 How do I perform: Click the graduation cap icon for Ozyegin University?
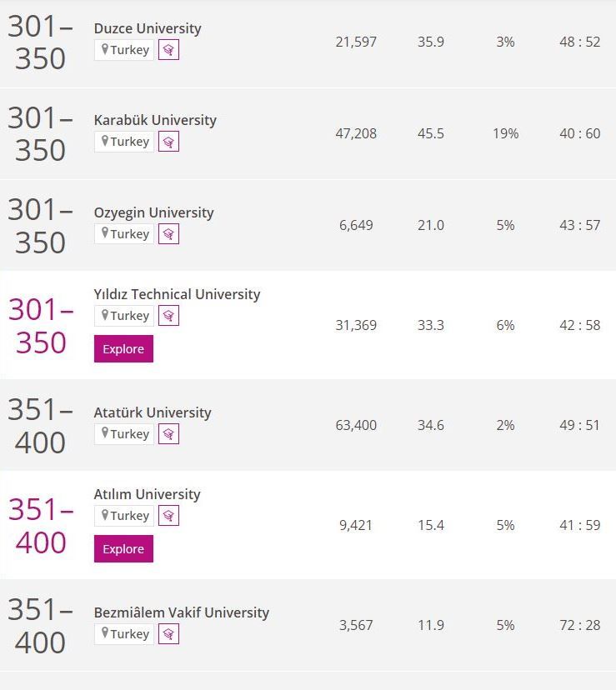tap(168, 233)
